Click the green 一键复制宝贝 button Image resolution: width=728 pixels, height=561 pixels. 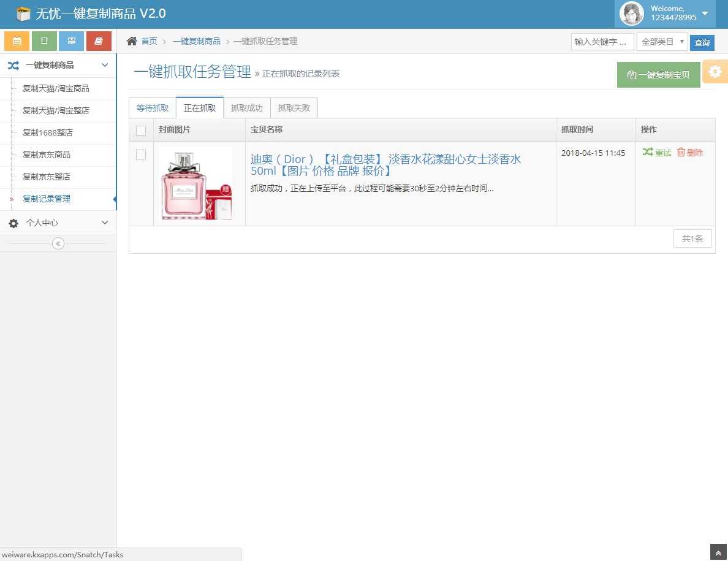658,75
